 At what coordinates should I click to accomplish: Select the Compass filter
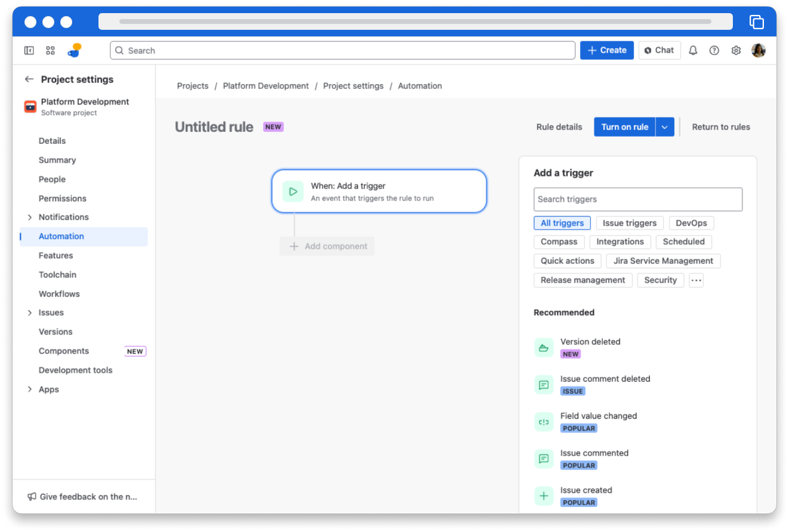pyautogui.click(x=559, y=242)
